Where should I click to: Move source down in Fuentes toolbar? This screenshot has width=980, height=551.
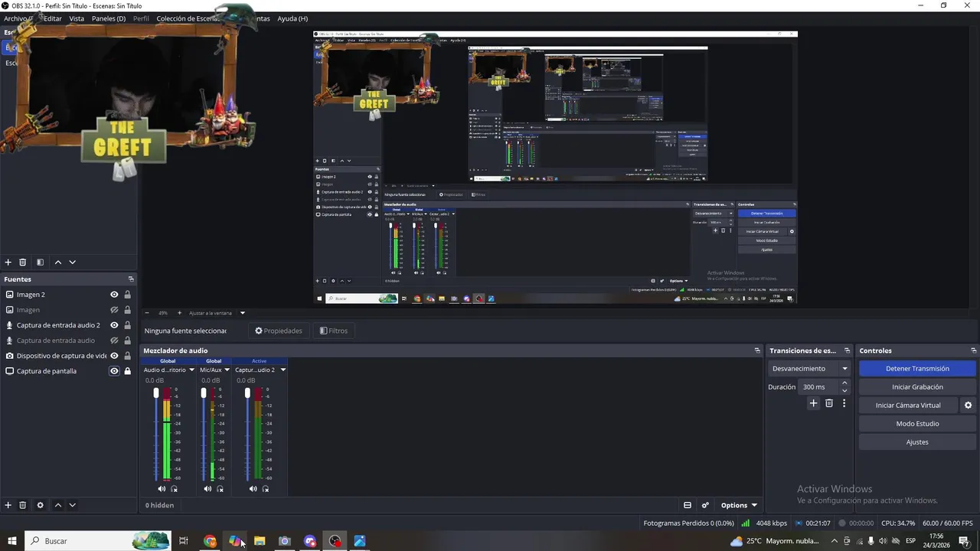click(73, 505)
